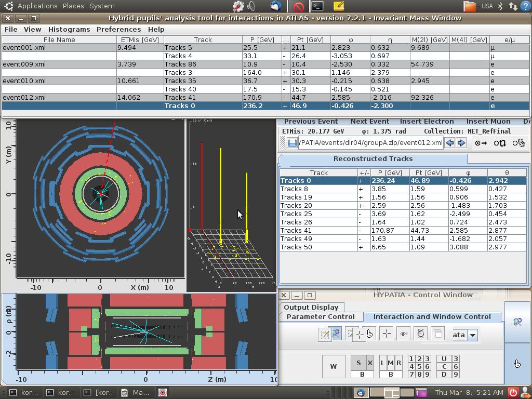The image size is (532, 399).
Task: Click the sticky notes icon in top panel
Action: (x=339, y=6)
